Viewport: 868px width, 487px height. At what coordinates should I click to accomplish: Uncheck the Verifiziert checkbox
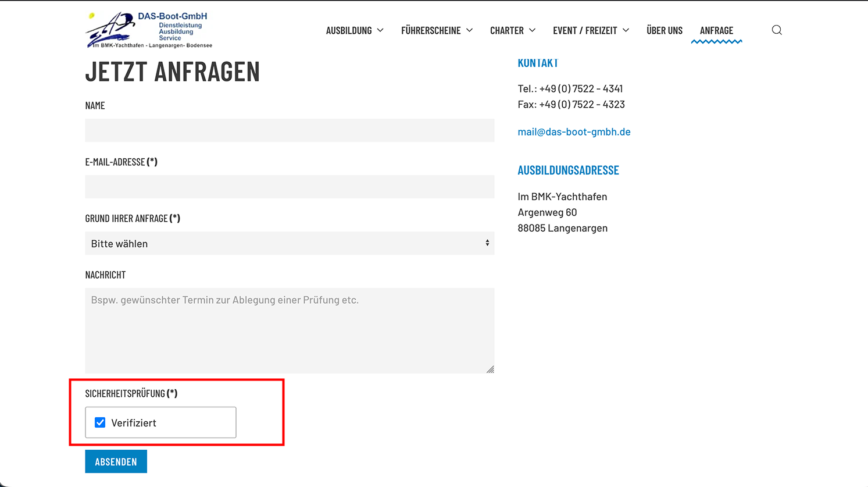coord(100,422)
